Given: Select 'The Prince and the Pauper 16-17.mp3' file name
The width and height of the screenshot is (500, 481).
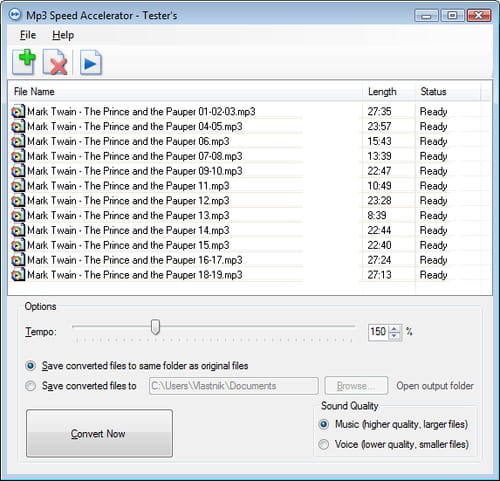Looking at the screenshot, I should [x=135, y=260].
